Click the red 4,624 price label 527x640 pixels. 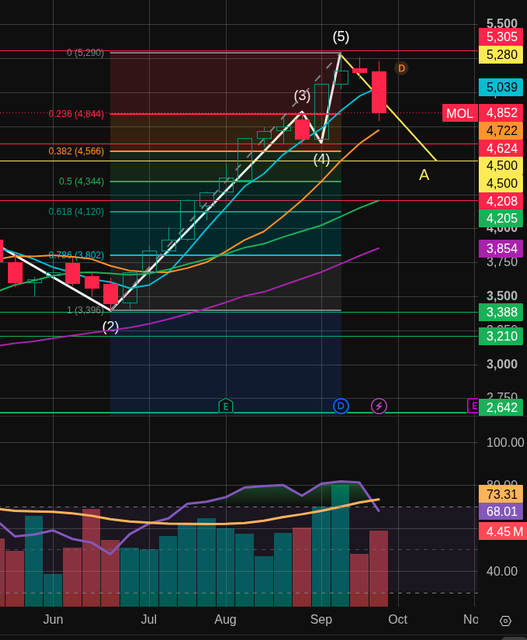[501, 148]
